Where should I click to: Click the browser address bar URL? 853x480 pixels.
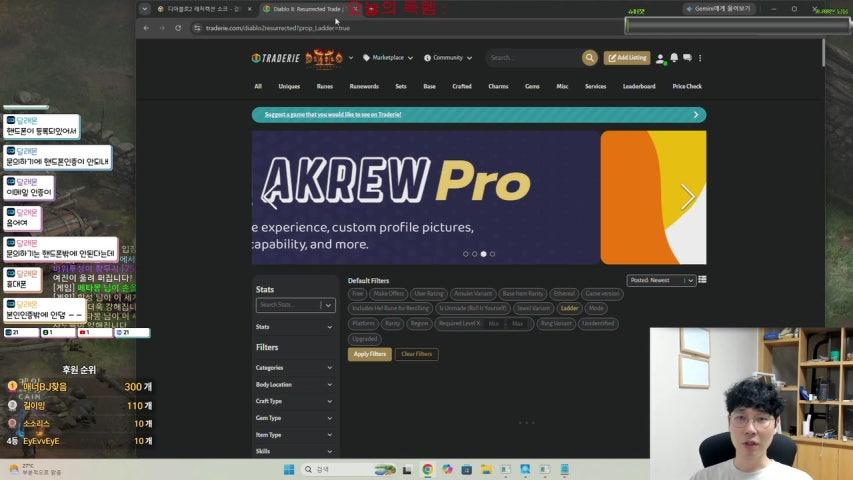coord(277,28)
